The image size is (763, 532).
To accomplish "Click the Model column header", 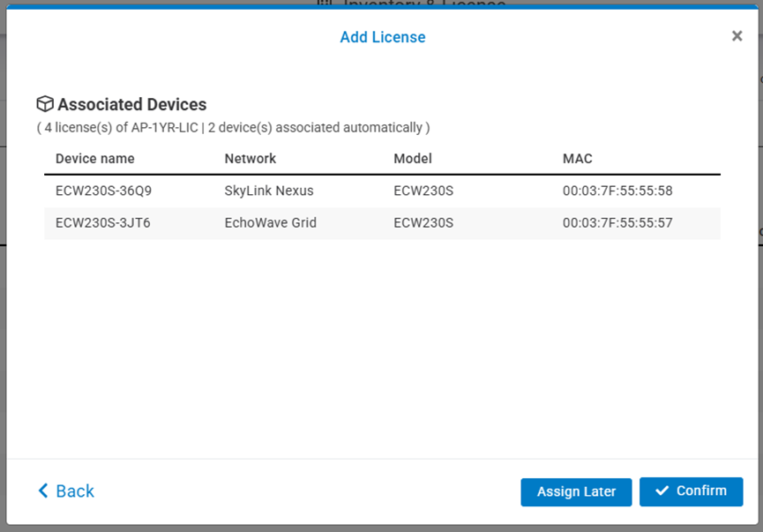I will point(413,159).
